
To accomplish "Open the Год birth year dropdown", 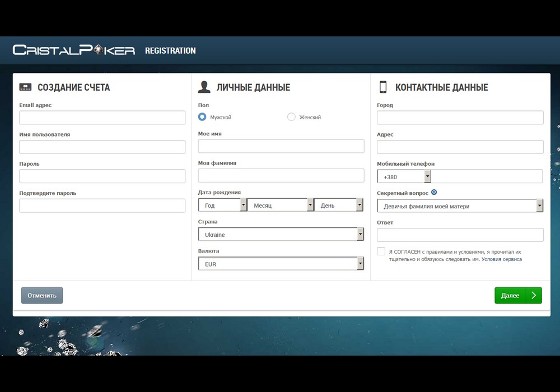I will pos(222,206).
